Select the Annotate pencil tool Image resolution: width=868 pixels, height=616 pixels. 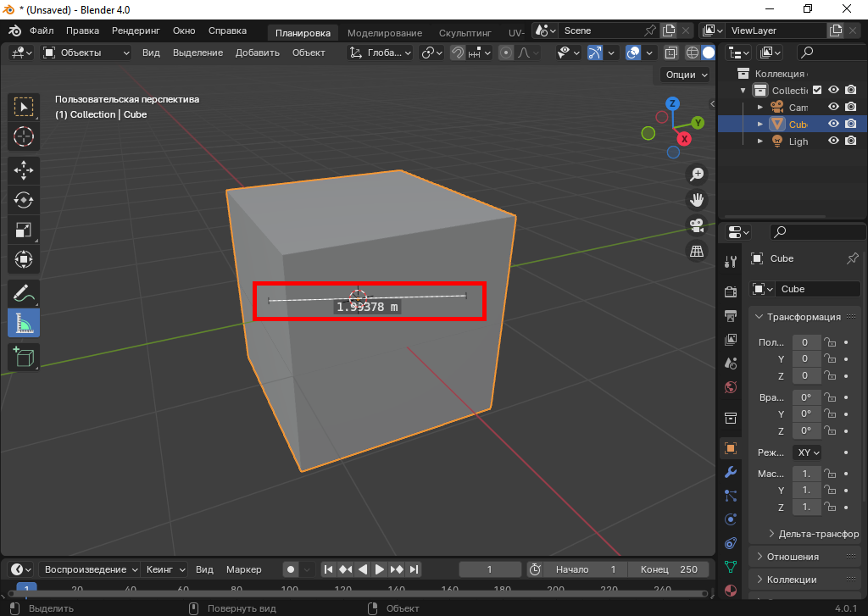[x=24, y=294]
